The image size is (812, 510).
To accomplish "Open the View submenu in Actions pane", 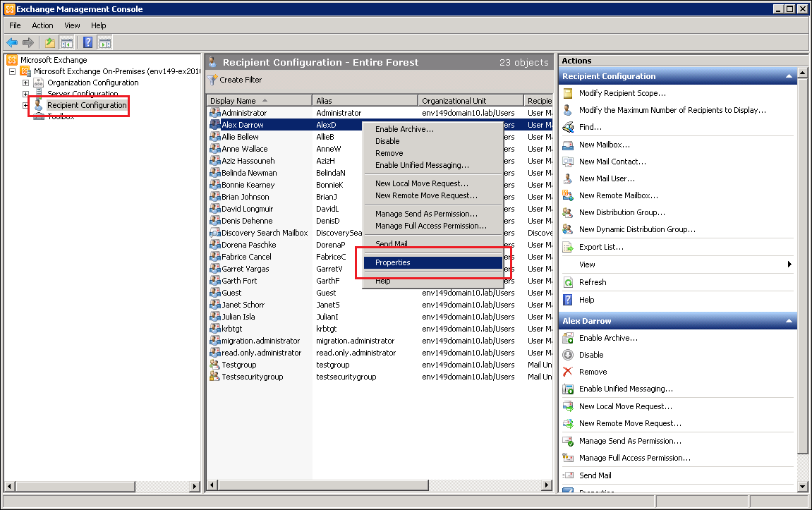I will (x=678, y=265).
